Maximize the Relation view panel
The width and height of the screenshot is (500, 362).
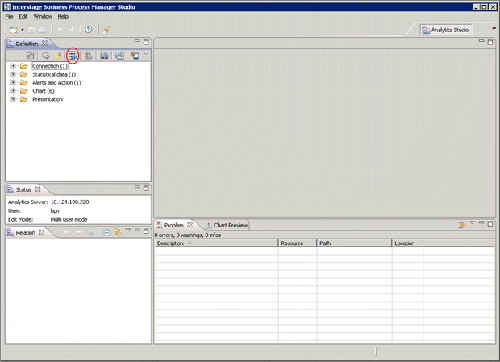tap(146, 231)
